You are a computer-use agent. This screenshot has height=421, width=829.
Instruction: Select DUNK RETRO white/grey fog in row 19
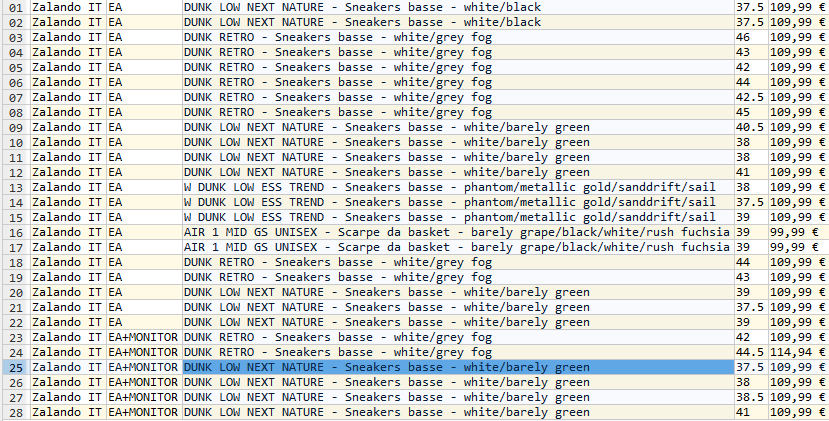pos(458,277)
